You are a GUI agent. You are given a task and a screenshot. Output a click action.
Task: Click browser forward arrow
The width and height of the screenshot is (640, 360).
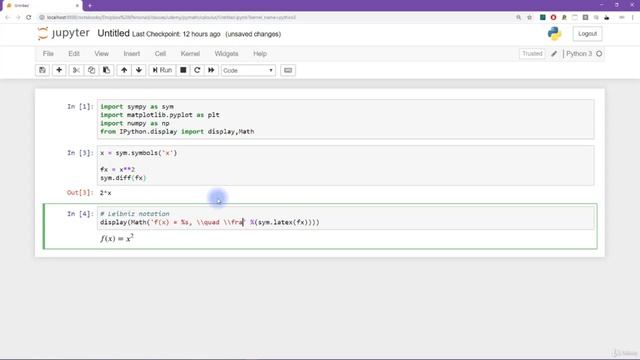(x=18, y=18)
